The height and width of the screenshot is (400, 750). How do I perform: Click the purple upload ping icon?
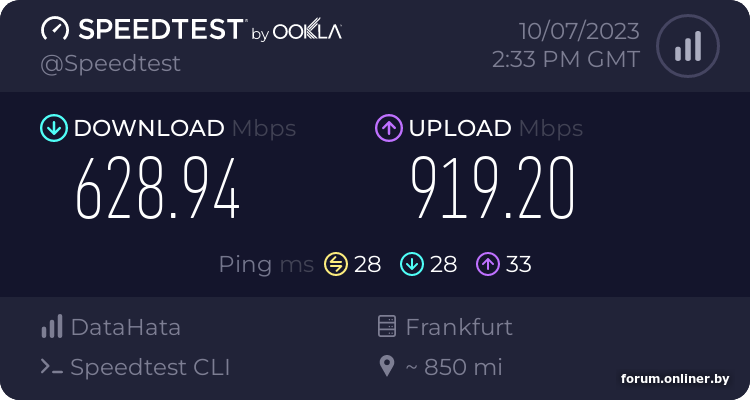point(488,264)
